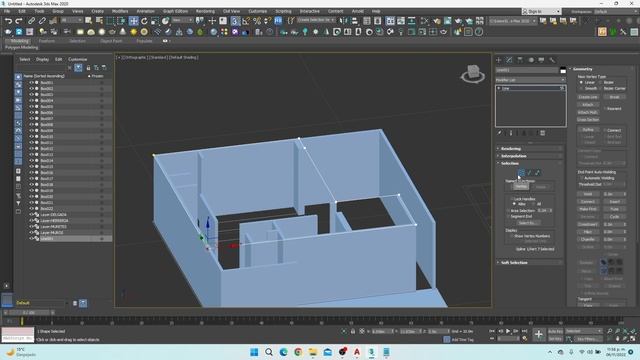The height and width of the screenshot is (360, 640).
Task: Select Smooth new vertex type
Action: (x=581, y=88)
